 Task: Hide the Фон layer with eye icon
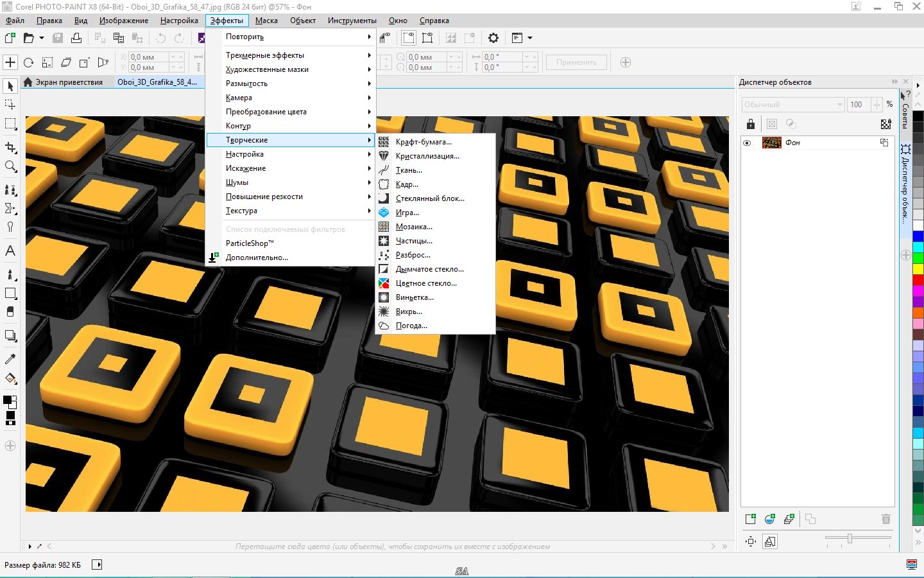point(747,143)
